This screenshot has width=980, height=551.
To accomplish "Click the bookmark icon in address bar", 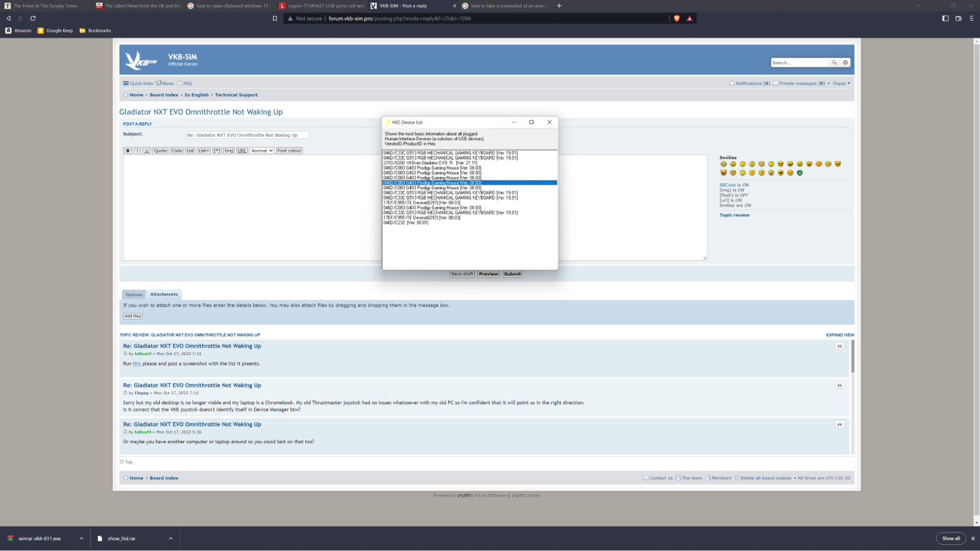I will pyautogui.click(x=275, y=18).
